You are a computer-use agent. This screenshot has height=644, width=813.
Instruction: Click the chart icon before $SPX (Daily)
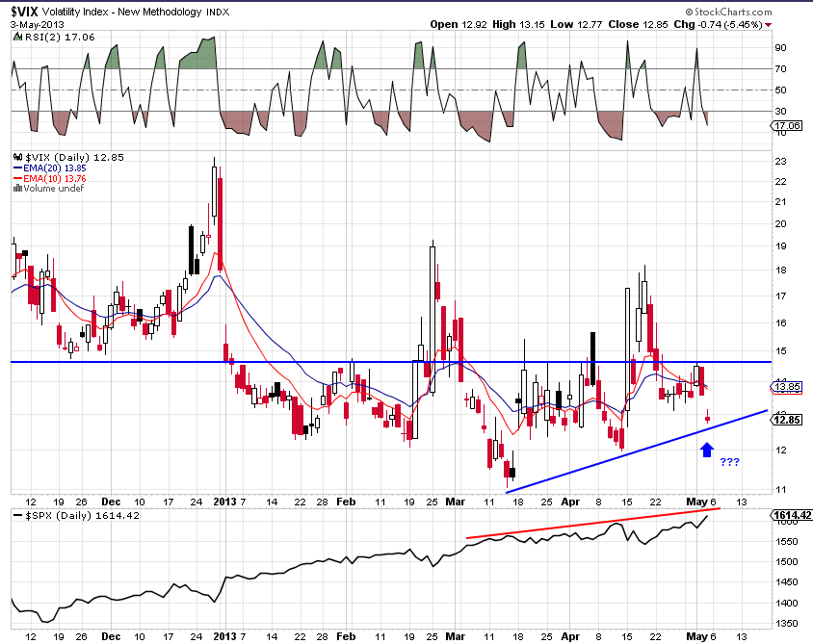pos(16,516)
